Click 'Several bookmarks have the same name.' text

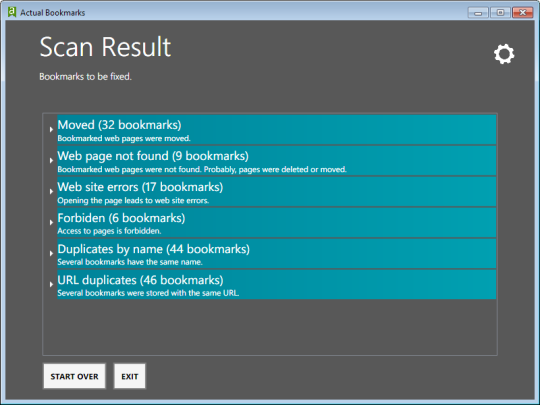pos(130,262)
